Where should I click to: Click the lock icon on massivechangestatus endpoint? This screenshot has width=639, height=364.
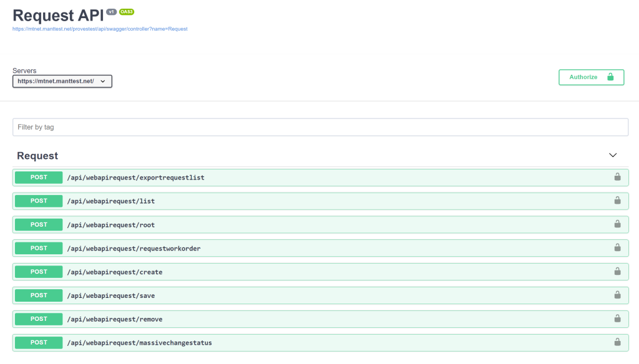pyautogui.click(x=617, y=342)
